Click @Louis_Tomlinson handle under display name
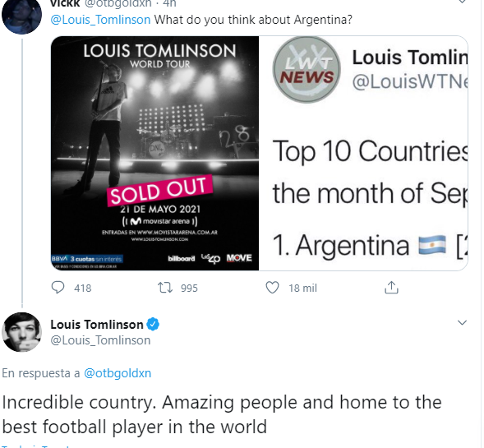The width and height of the screenshot is (484, 448). point(100,340)
